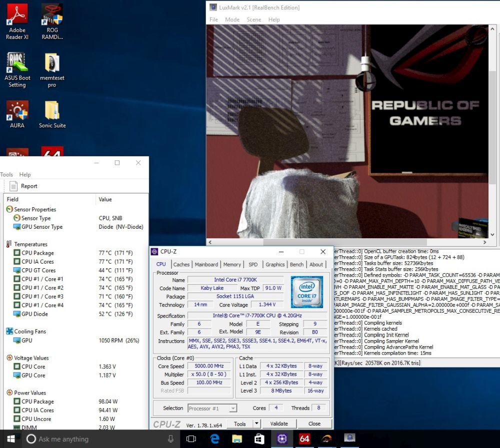Image resolution: width=500 pixels, height=448 pixels.
Task: Open the Scene menu in LuxMark
Action: pos(253,19)
